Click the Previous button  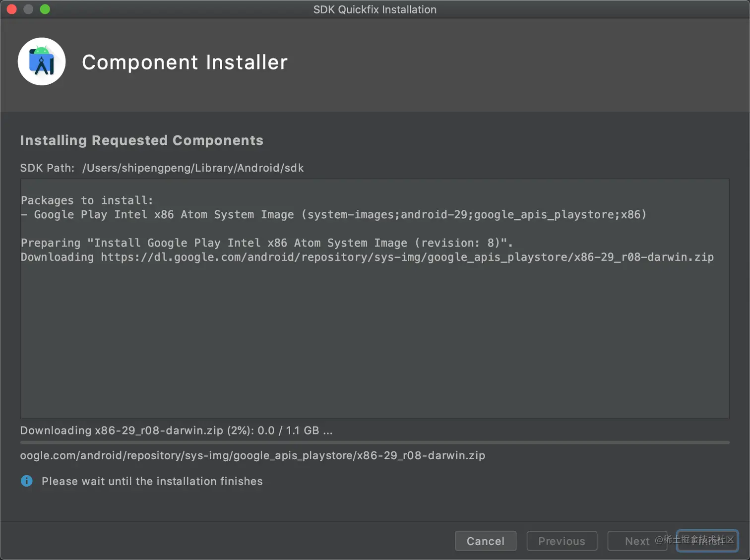562,541
